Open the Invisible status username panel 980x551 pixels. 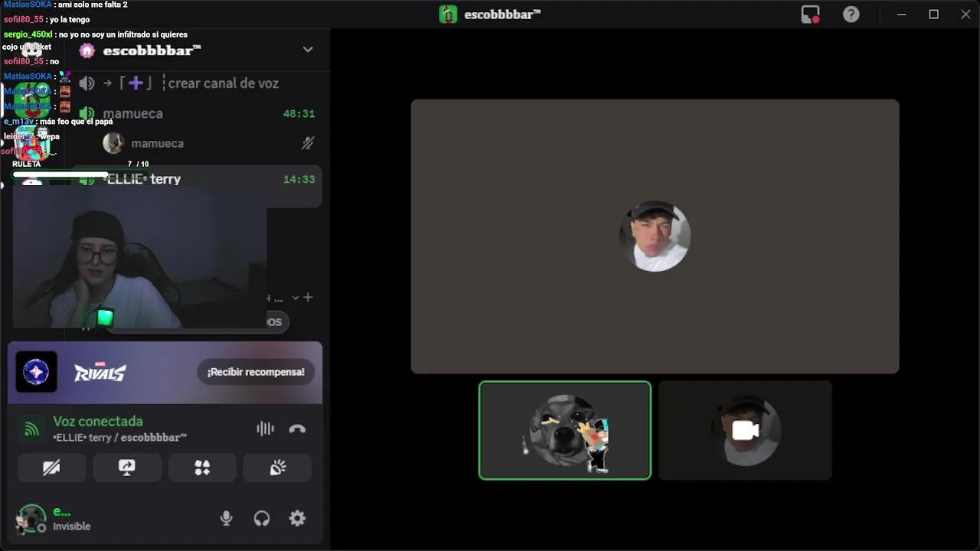coord(72,519)
